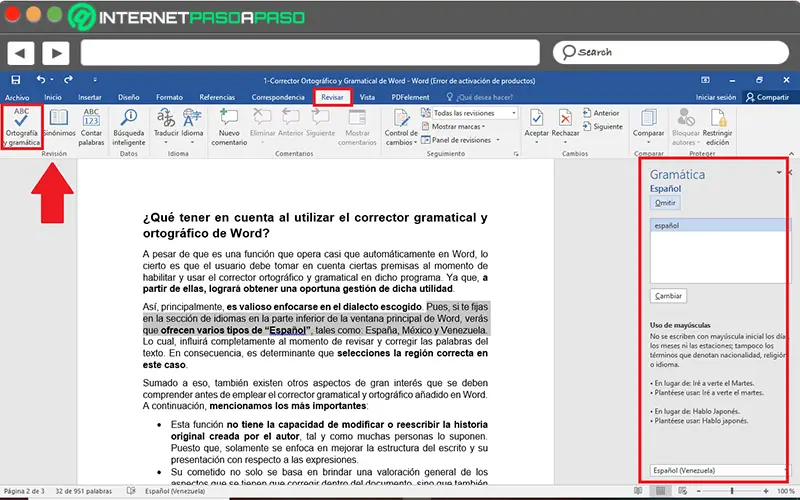Switch to the Inicio tab
Viewport: 800px width, 500px height.
click(x=53, y=97)
